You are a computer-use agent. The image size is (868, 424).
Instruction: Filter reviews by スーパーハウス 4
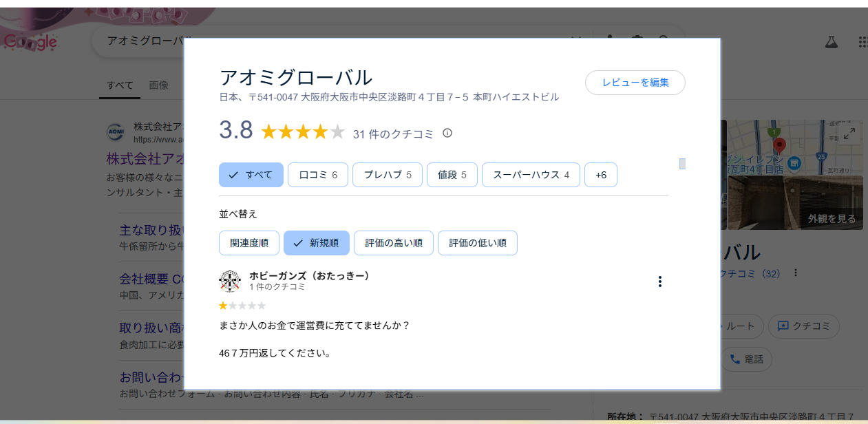click(531, 175)
